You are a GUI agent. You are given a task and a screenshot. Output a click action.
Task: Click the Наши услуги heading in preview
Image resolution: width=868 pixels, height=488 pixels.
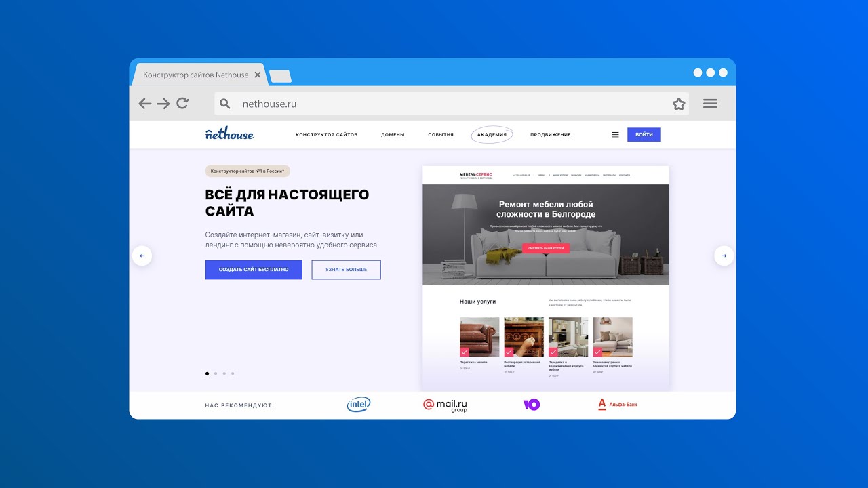click(478, 301)
